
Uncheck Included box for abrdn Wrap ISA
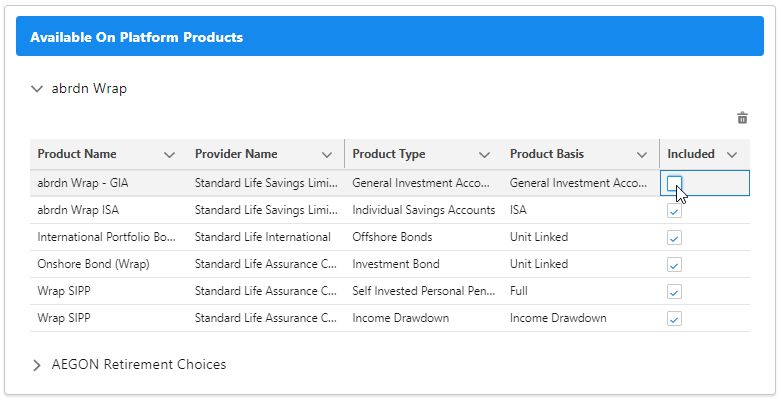674,211
